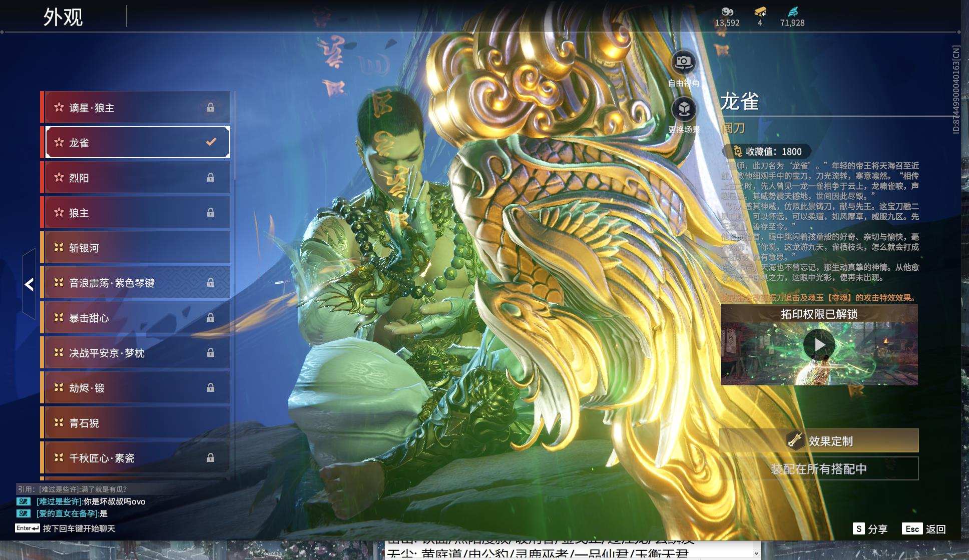Click the 收藏值 1800 collection badge
This screenshot has width=969, height=560.
point(767,151)
